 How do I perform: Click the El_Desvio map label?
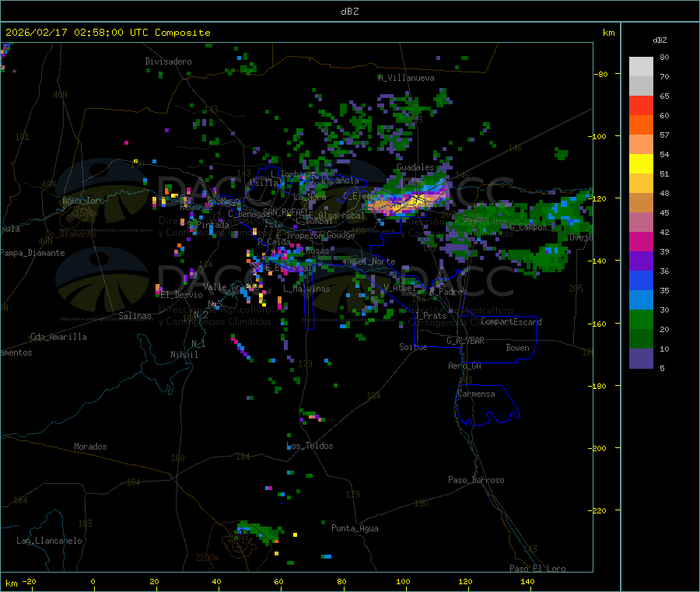point(182,295)
